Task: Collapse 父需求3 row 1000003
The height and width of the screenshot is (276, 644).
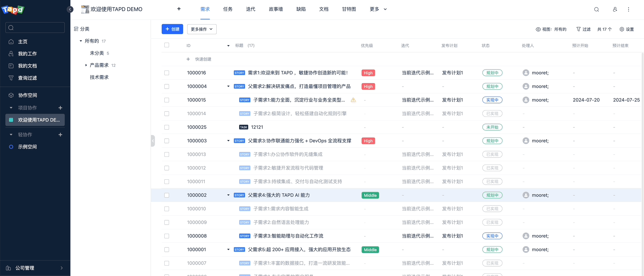Action: pos(228,141)
